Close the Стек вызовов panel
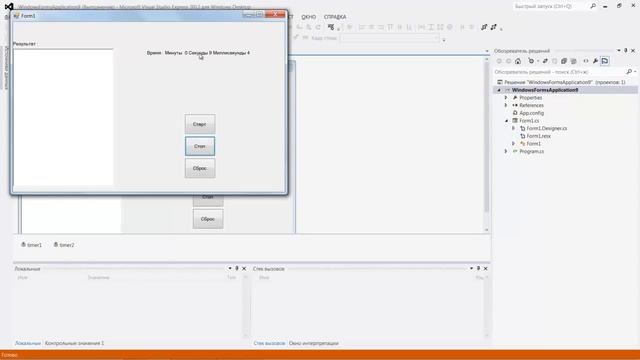This screenshot has height=360, width=640. click(486, 269)
